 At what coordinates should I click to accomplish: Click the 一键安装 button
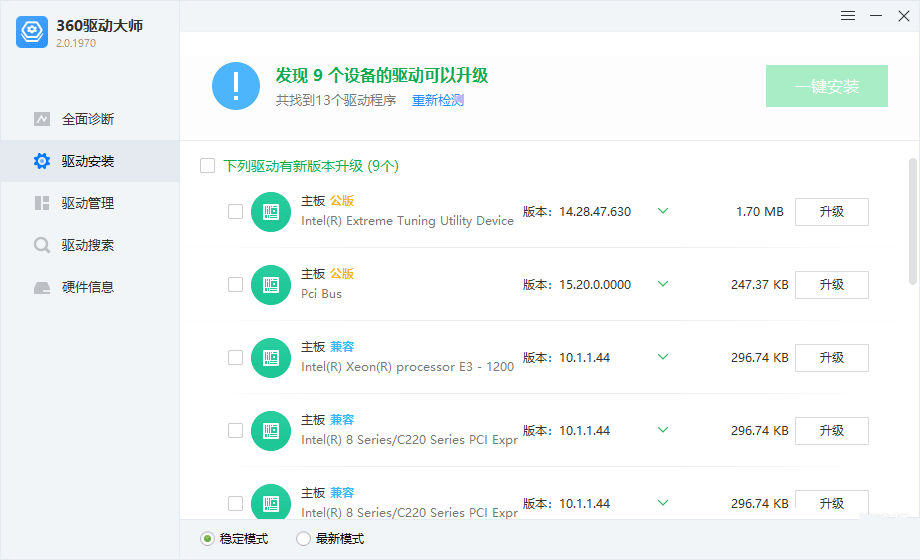coord(827,86)
